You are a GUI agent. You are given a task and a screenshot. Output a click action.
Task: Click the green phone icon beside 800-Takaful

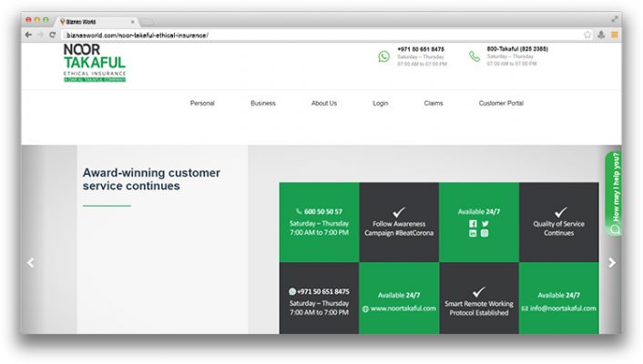tap(474, 56)
